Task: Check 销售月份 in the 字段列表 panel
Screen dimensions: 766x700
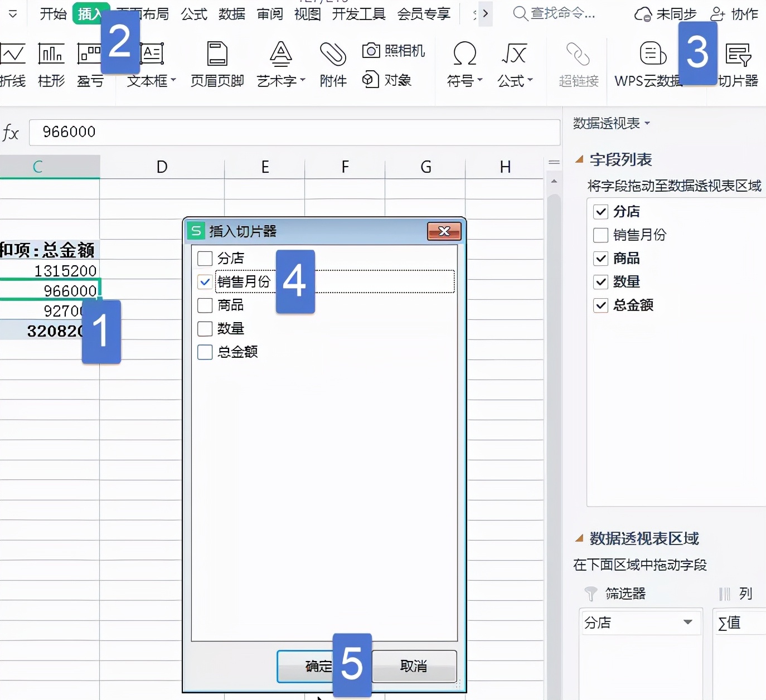Action: click(600, 235)
